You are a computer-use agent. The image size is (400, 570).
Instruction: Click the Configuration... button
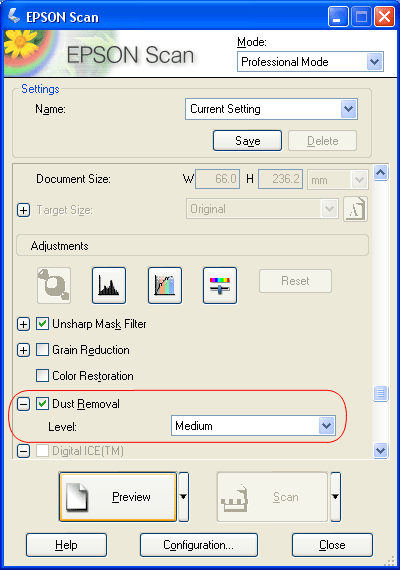tap(199, 545)
